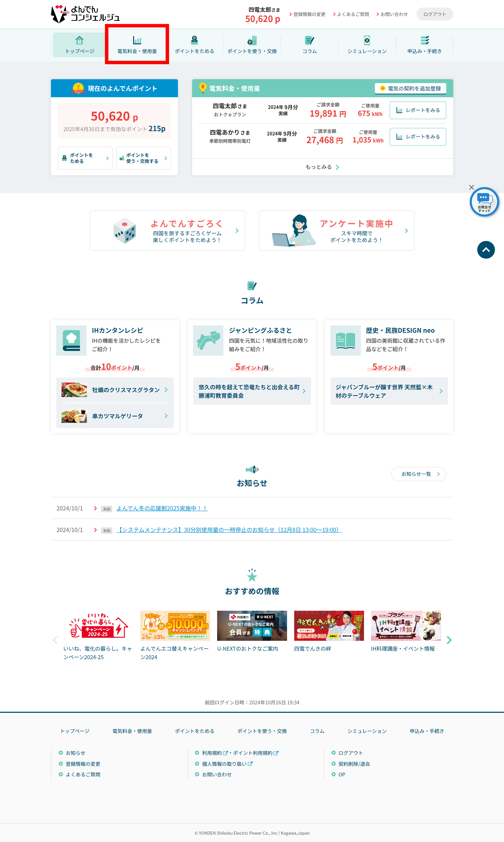Open ポイントをためる nav icon
504x842 pixels.
(x=194, y=40)
